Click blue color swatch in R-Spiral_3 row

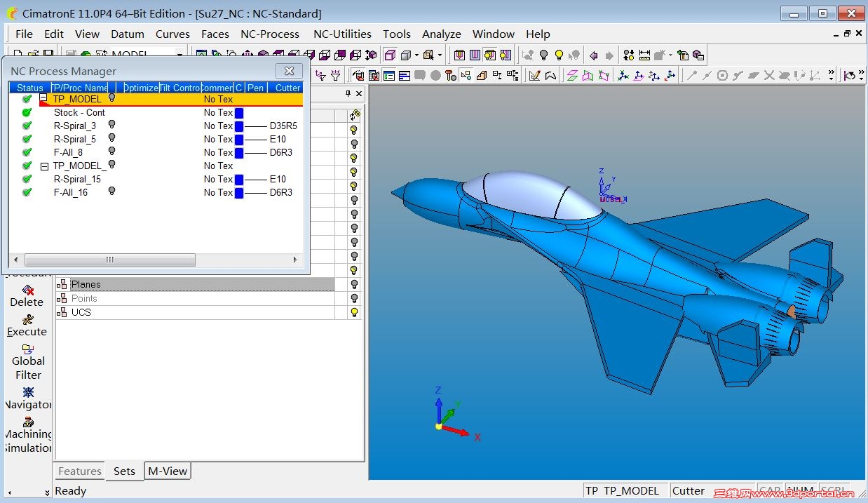(239, 126)
